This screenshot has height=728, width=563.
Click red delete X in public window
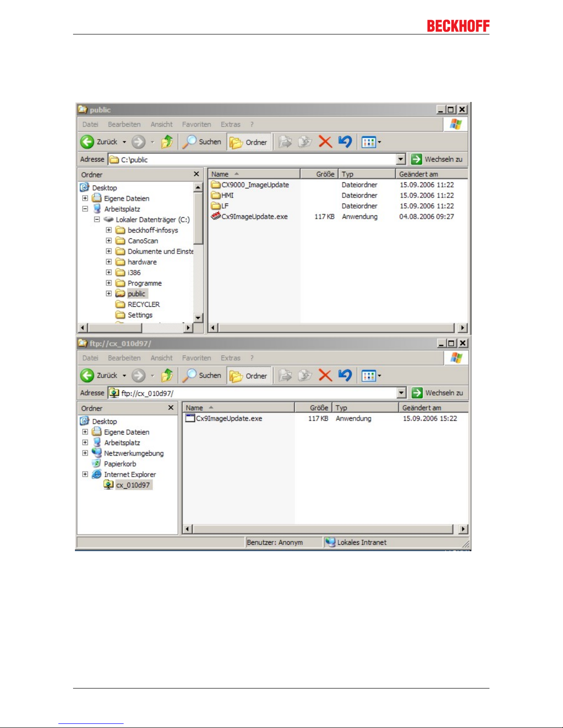[x=325, y=142]
